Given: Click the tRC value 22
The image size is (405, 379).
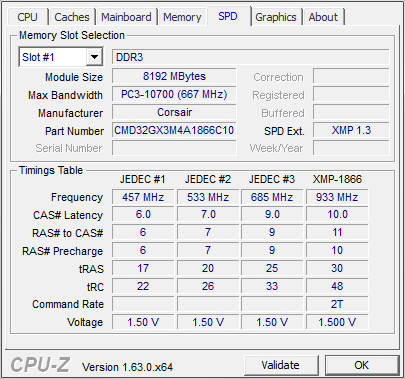Looking at the screenshot, I should (143, 286).
